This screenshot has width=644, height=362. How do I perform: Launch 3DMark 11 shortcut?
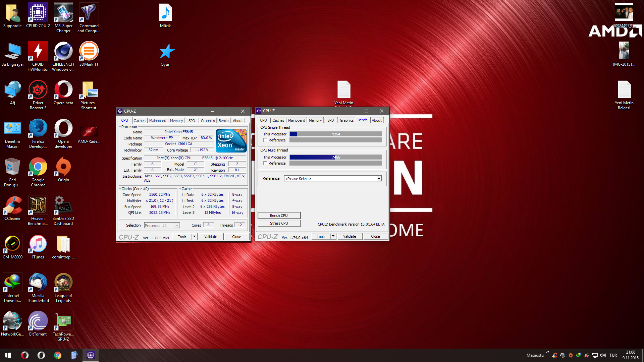89,54
